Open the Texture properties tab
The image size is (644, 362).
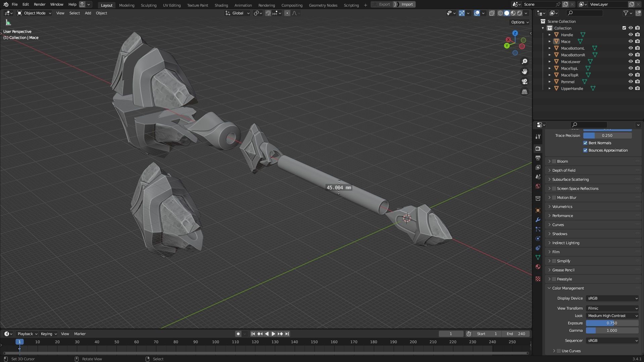click(538, 279)
